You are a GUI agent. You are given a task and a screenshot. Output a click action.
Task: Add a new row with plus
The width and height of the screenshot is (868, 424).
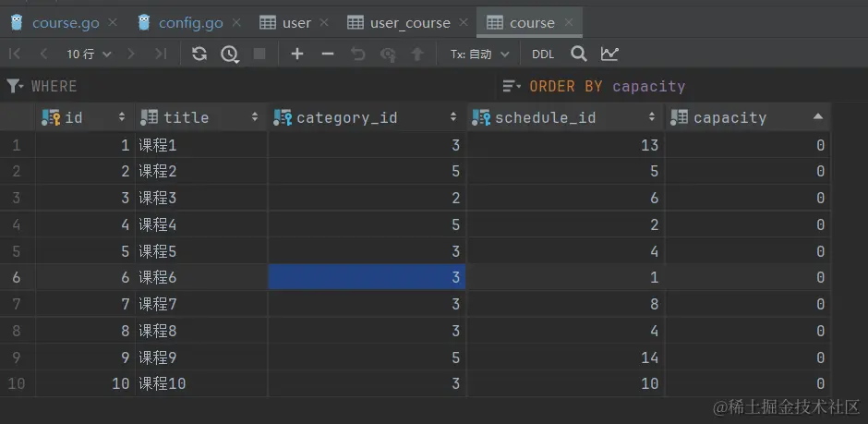[x=297, y=54]
